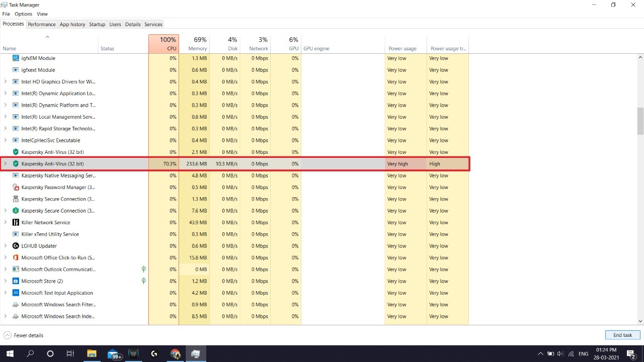
Task: Click the Killer Network Service icon
Action: 16,223
